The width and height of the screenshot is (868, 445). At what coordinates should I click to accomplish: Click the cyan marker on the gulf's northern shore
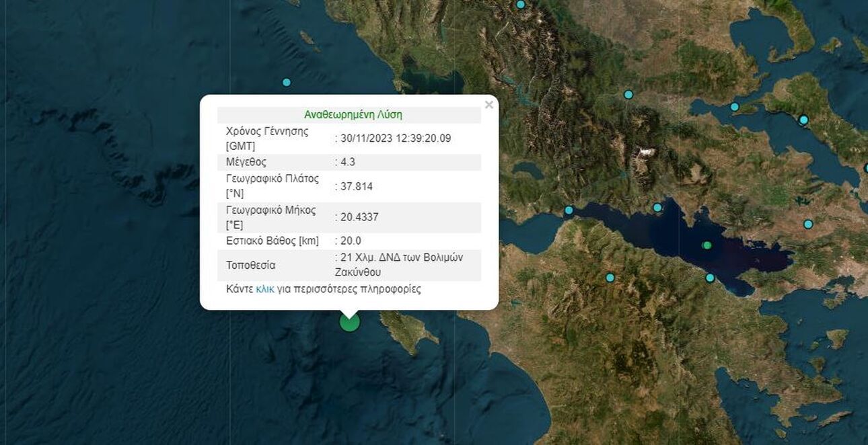point(657,208)
